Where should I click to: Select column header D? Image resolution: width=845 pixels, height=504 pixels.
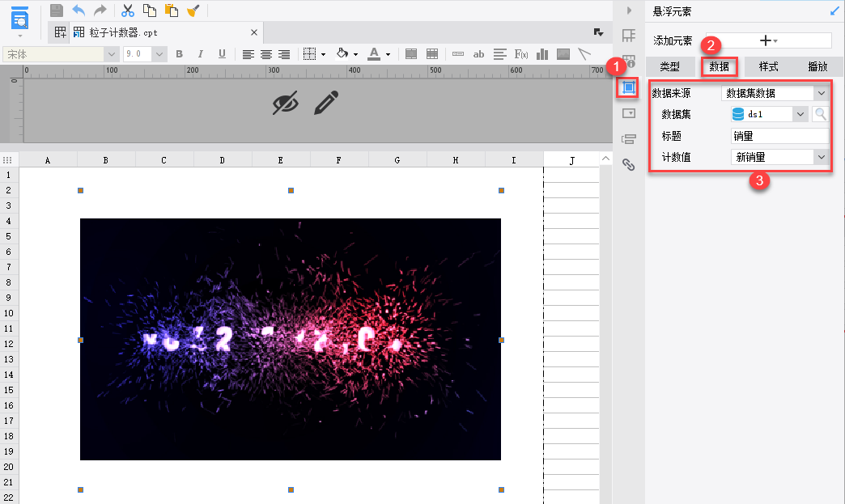[222, 160]
